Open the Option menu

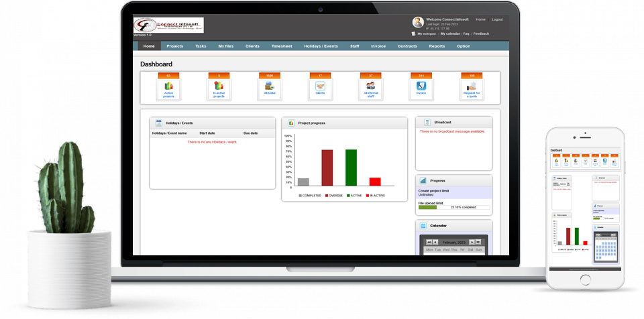[x=464, y=46]
